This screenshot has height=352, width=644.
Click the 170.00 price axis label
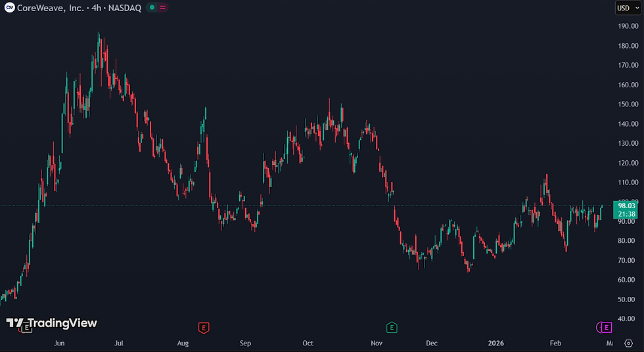[628, 65]
